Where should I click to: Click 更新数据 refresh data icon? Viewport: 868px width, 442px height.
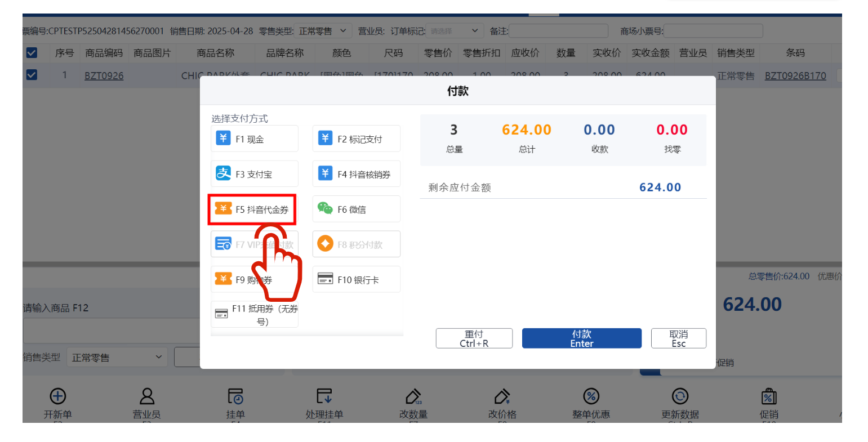point(680,396)
